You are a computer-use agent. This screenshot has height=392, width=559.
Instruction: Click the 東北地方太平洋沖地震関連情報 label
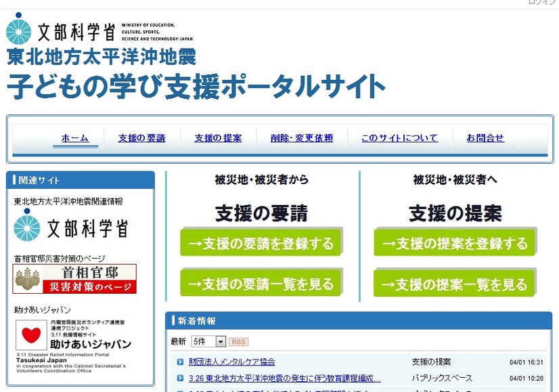[68, 202]
